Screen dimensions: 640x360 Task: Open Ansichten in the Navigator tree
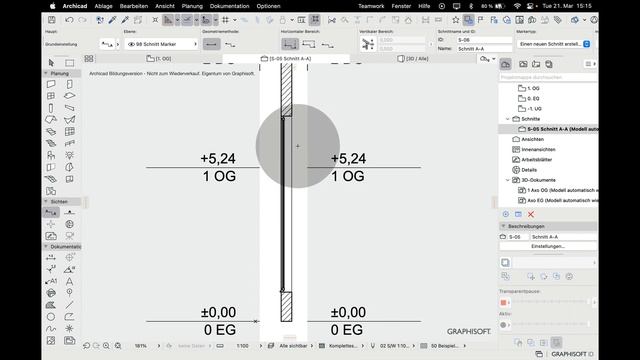(x=532, y=139)
